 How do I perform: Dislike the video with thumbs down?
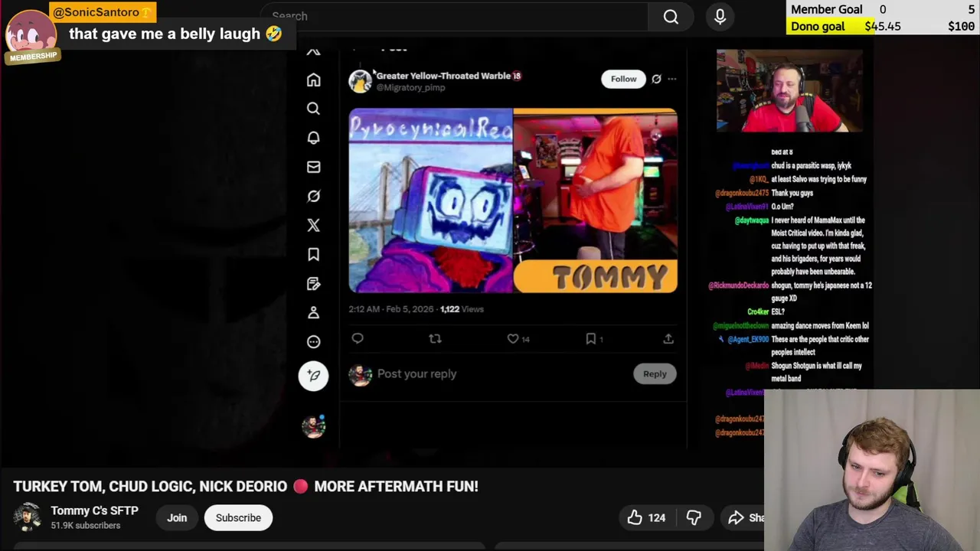(x=694, y=518)
